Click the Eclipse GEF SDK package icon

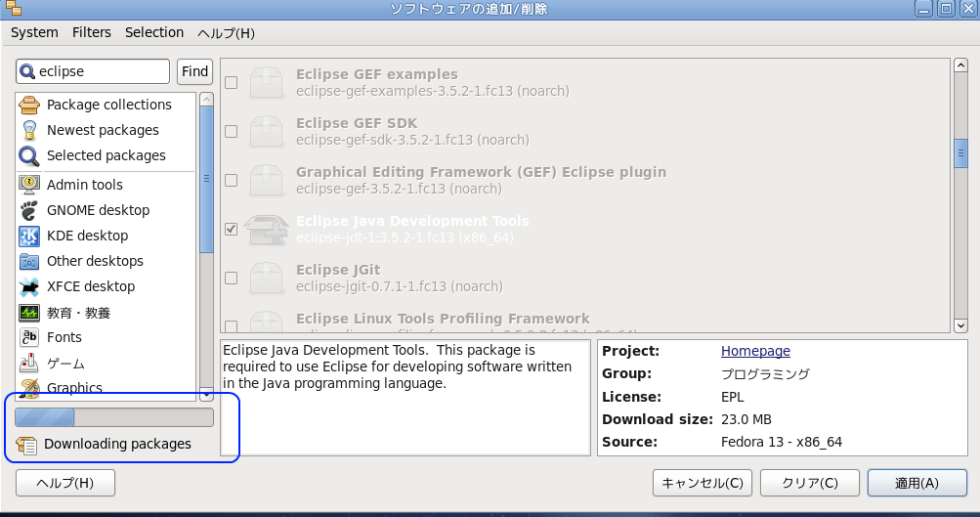(266, 131)
